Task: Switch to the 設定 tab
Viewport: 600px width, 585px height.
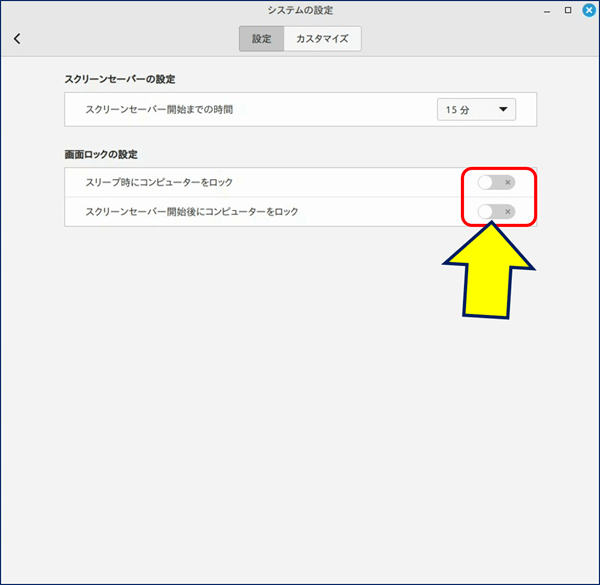Action: pos(261,39)
